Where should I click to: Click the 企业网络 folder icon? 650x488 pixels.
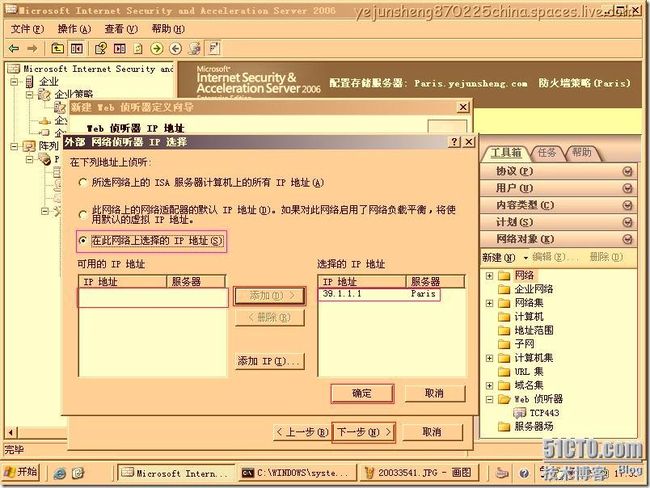[x=504, y=289]
